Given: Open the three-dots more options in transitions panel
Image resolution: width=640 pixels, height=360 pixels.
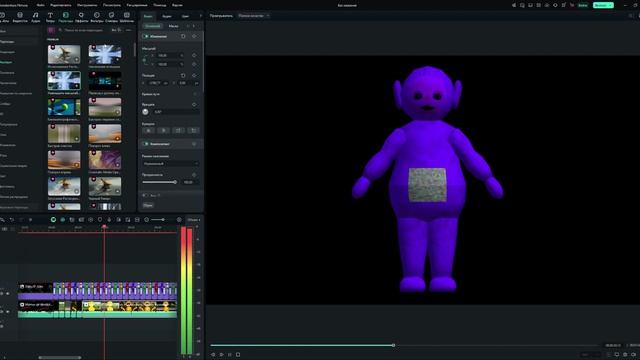Looking at the screenshot, I should [x=129, y=30].
